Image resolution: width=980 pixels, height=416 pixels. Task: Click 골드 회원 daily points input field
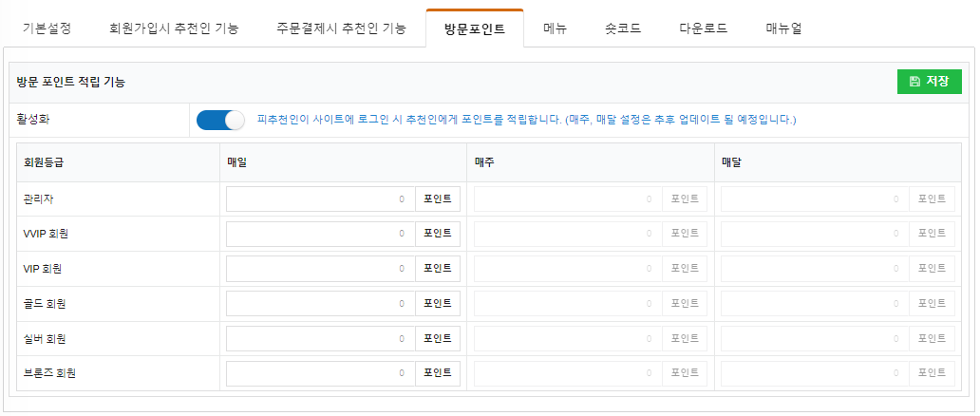pyautogui.click(x=321, y=304)
